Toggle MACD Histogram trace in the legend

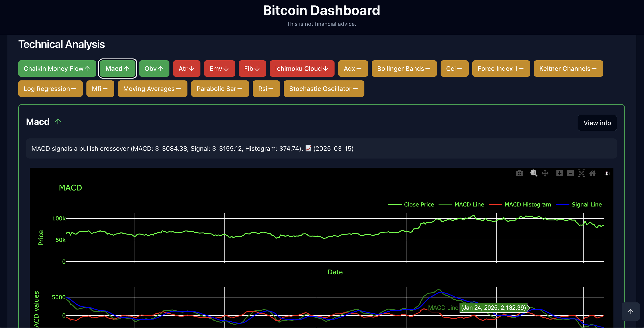pyautogui.click(x=527, y=205)
